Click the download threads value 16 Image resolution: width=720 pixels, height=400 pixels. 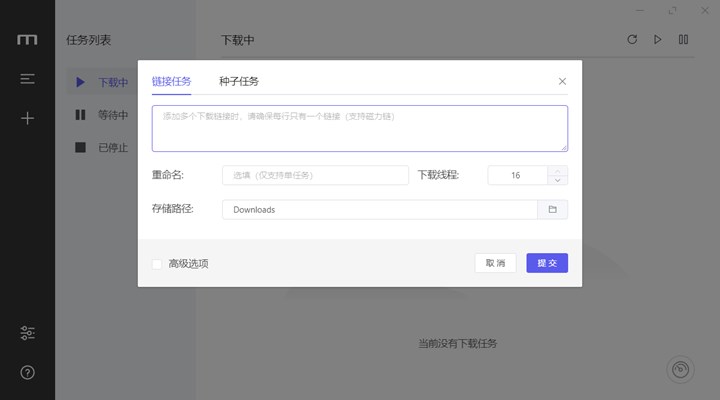[518, 175]
